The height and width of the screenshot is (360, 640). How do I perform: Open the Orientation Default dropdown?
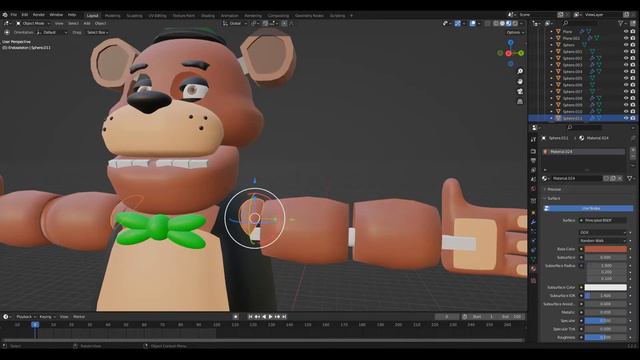click(52, 32)
